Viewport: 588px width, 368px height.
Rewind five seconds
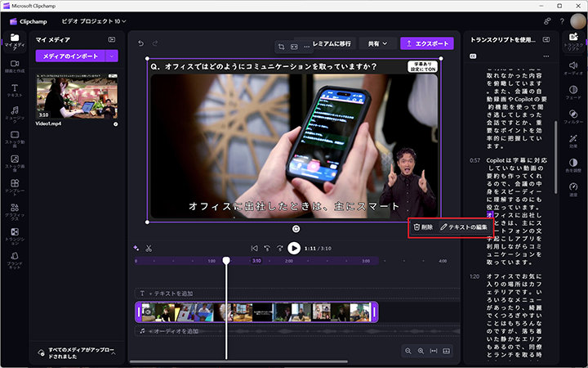tap(267, 249)
